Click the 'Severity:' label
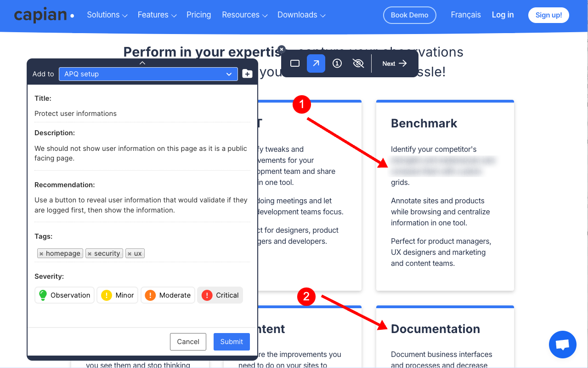 pyautogui.click(x=49, y=276)
